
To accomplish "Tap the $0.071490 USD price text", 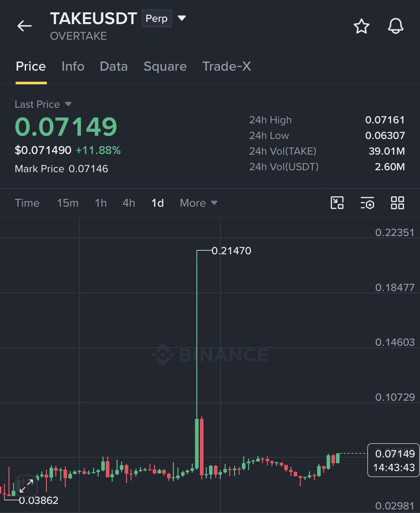I will click(43, 150).
